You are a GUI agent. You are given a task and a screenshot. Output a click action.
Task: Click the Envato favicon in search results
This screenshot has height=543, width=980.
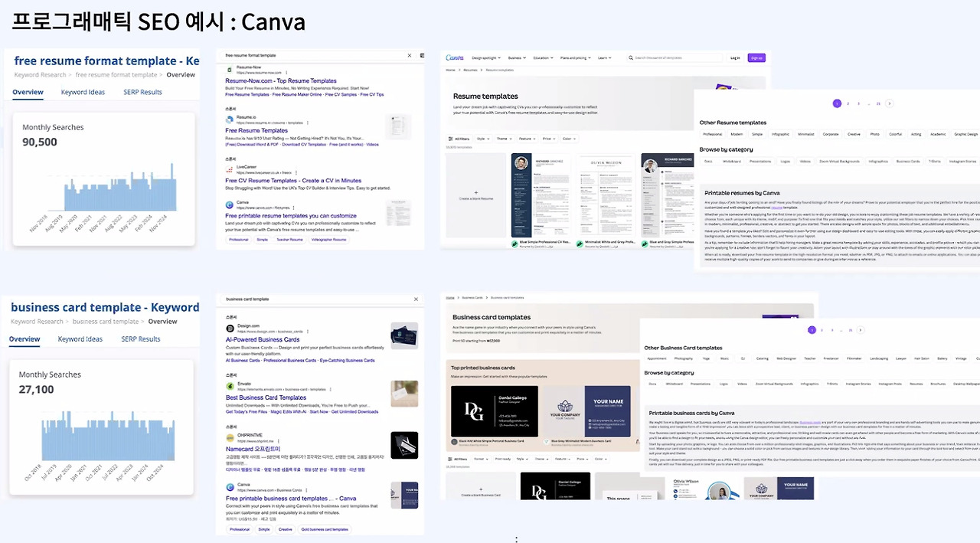pyautogui.click(x=230, y=385)
